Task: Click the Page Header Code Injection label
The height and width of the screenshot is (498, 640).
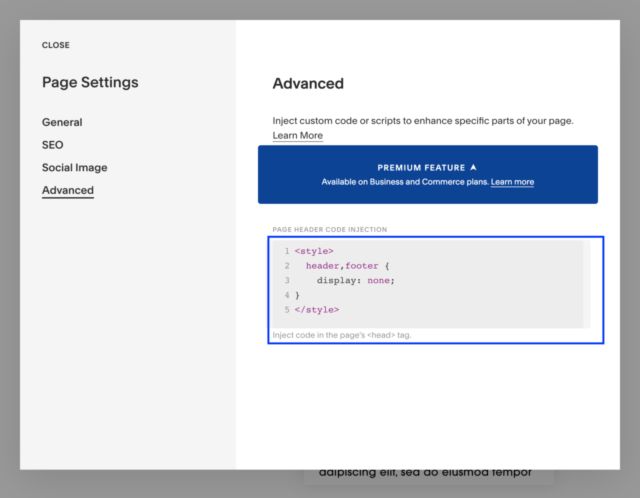Action: point(330,229)
